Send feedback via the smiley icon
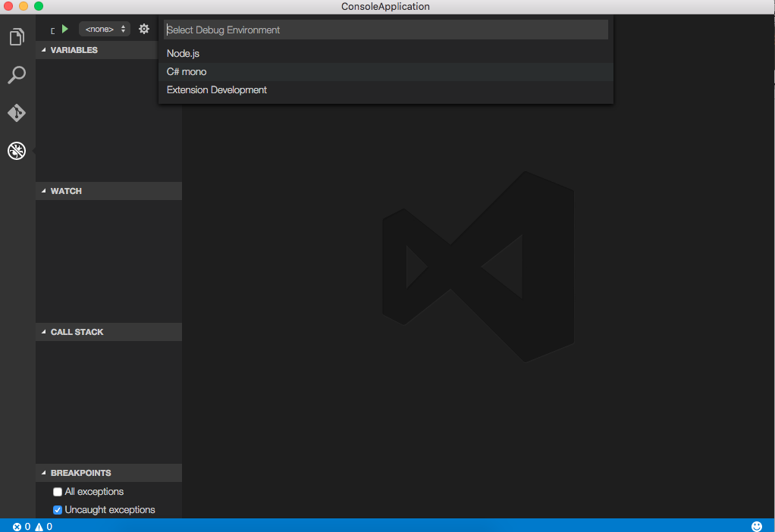775x532 pixels. 757,527
